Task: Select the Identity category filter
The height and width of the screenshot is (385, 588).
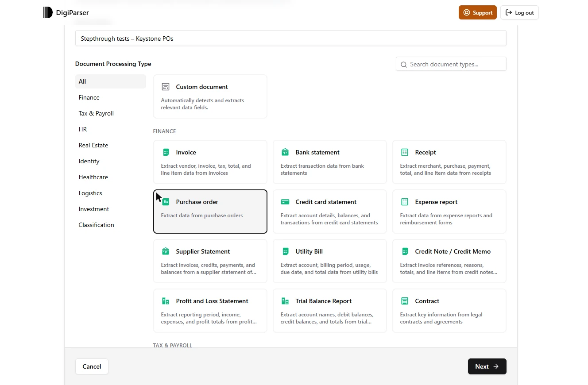Action: tap(111, 161)
